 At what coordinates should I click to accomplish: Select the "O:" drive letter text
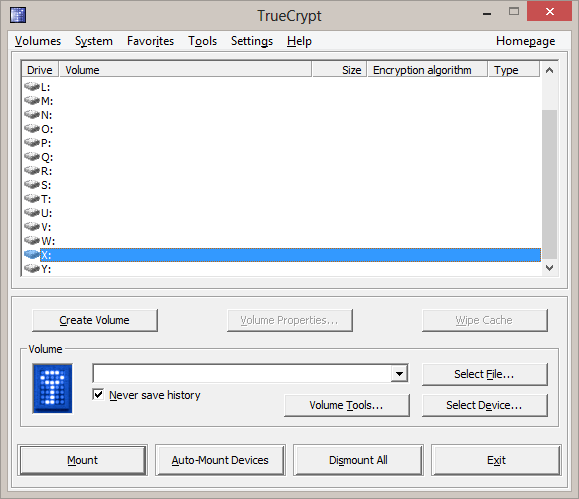click(47, 129)
